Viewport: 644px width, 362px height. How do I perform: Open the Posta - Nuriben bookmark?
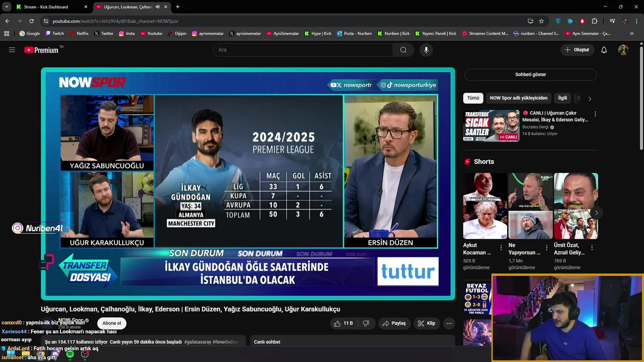[x=354, y=34]
